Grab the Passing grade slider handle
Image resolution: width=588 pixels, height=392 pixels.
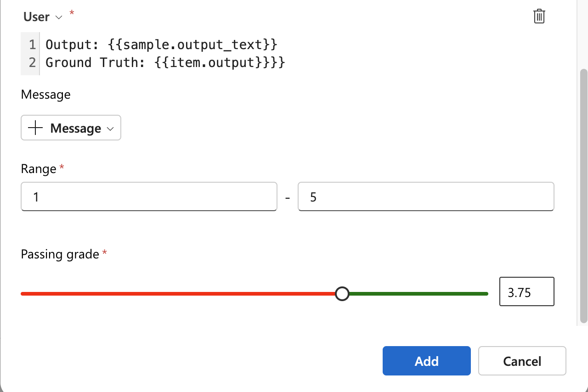[342, 294]
